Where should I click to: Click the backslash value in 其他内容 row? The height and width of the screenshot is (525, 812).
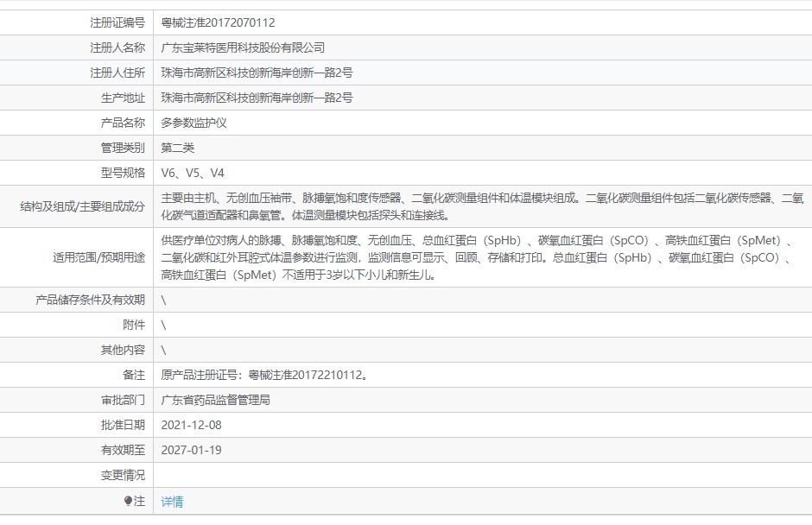point(163,350)
